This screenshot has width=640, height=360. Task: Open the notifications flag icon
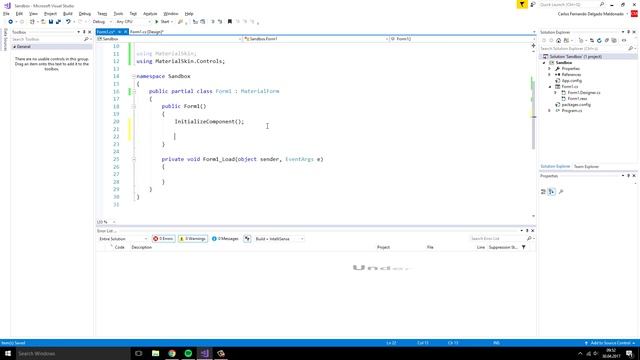pyautogui.click(x=522, y=4)
